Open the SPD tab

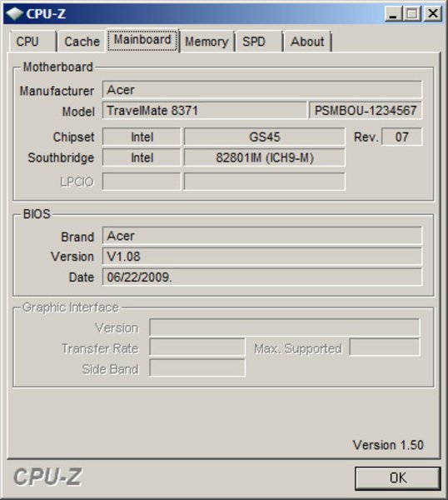[259, 42]
